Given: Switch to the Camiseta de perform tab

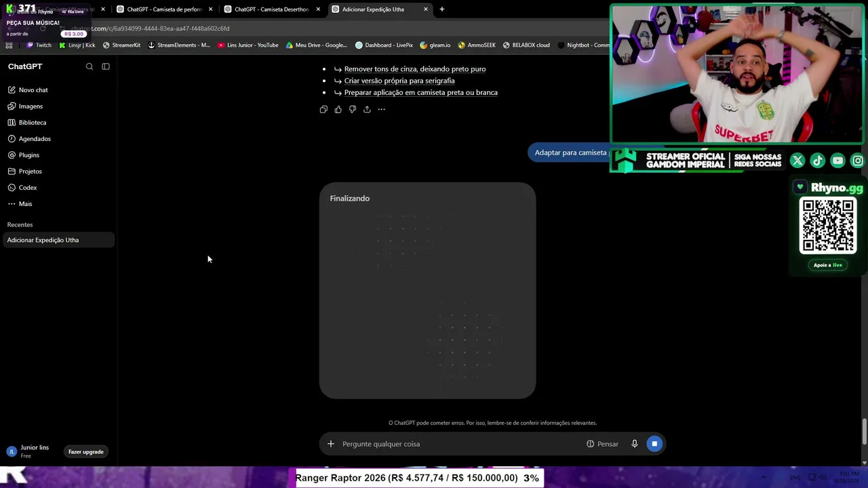Looking at the screenshot, I should click(x=164, y=9).
